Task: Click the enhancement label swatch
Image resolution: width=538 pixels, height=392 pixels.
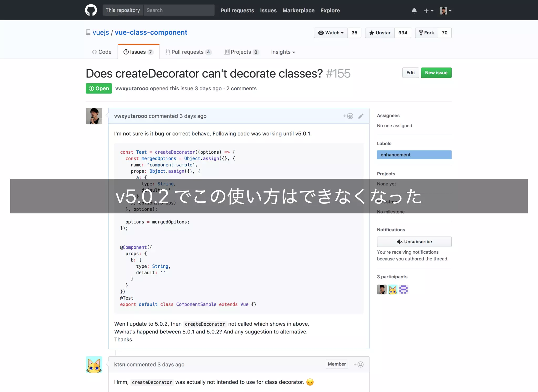Action: point(414,155)
